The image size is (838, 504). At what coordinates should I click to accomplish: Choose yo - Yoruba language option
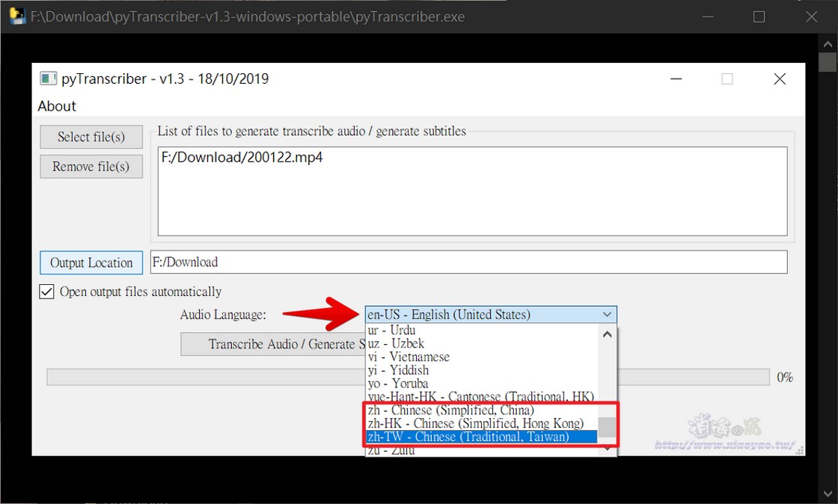(482, 384)
